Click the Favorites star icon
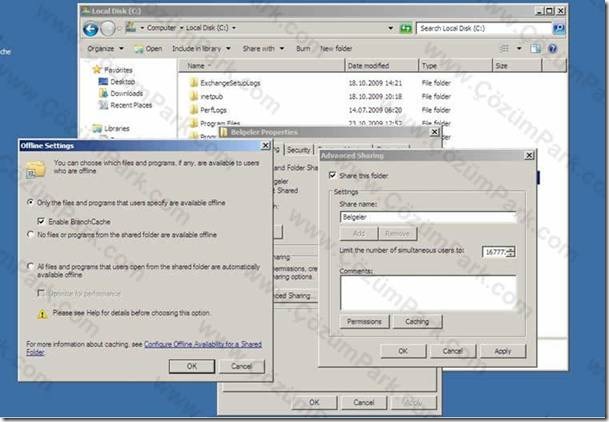 coord(97,69)
